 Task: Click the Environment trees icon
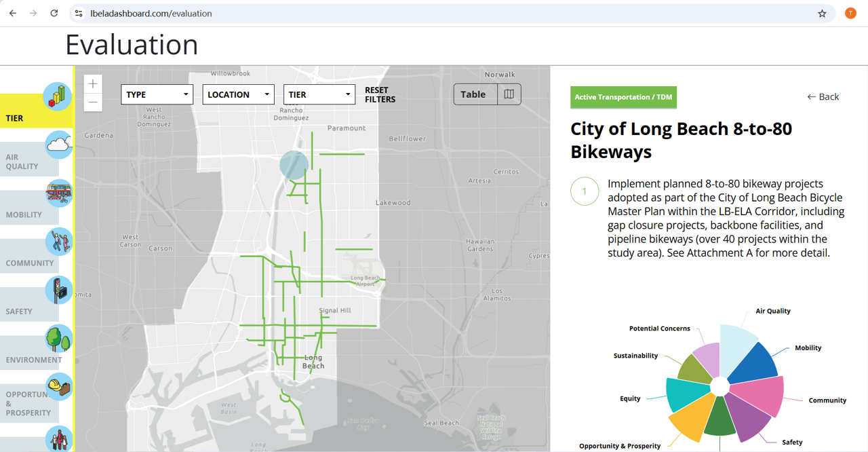pyautogui.click(x=59, y=339)
